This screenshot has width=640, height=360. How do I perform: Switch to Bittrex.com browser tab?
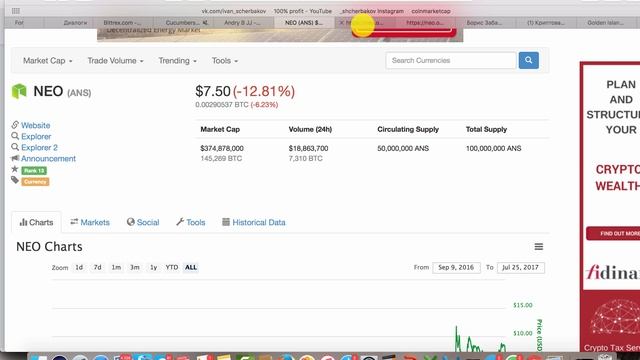(122, 23)
